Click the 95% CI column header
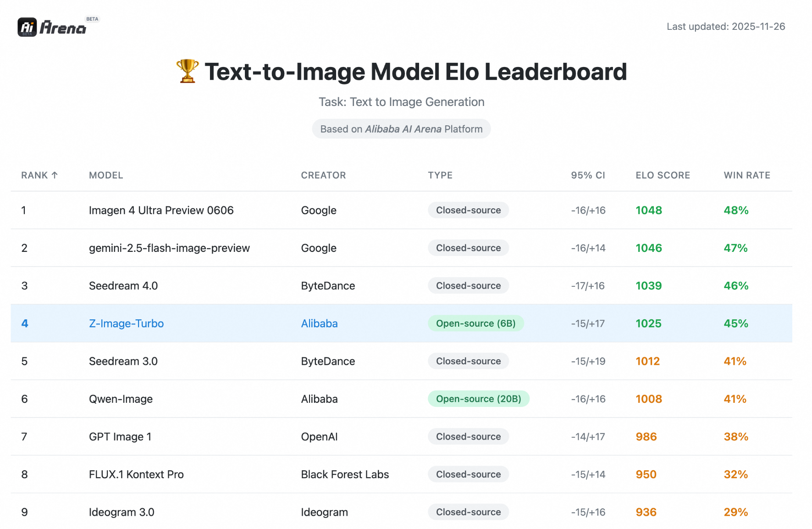Image resolution: width=812 pixels, height=529 pixels. pos(588,175)
